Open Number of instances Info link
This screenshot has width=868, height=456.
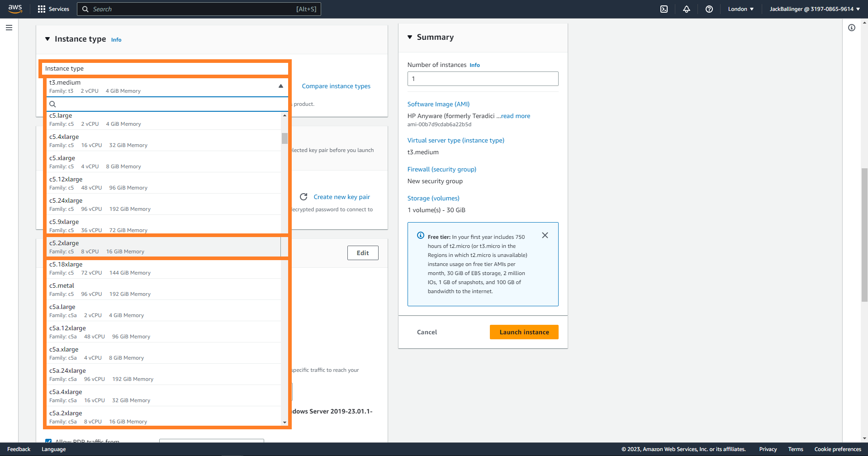pyautogui.click(x=474, y=65)
